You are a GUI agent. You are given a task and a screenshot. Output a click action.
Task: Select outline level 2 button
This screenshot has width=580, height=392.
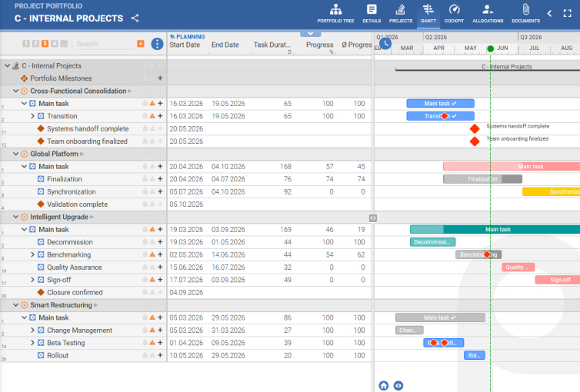click(35, 44)
